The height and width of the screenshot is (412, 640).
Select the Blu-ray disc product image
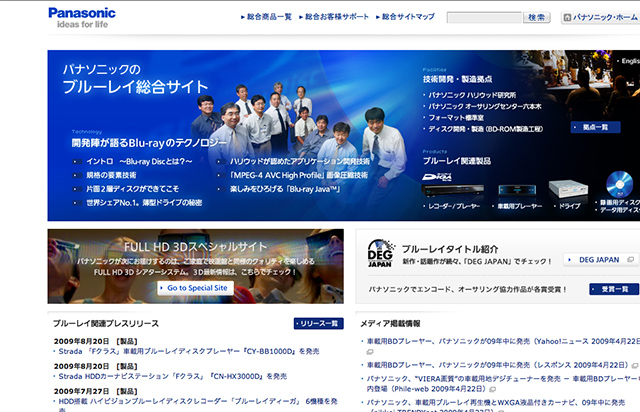pos(619,184)
